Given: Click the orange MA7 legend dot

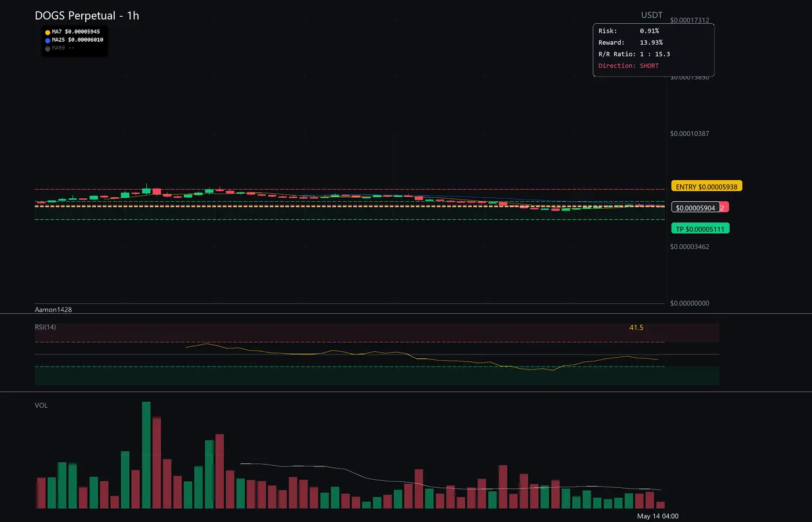Looking at the screenshot, I should 48,32.
